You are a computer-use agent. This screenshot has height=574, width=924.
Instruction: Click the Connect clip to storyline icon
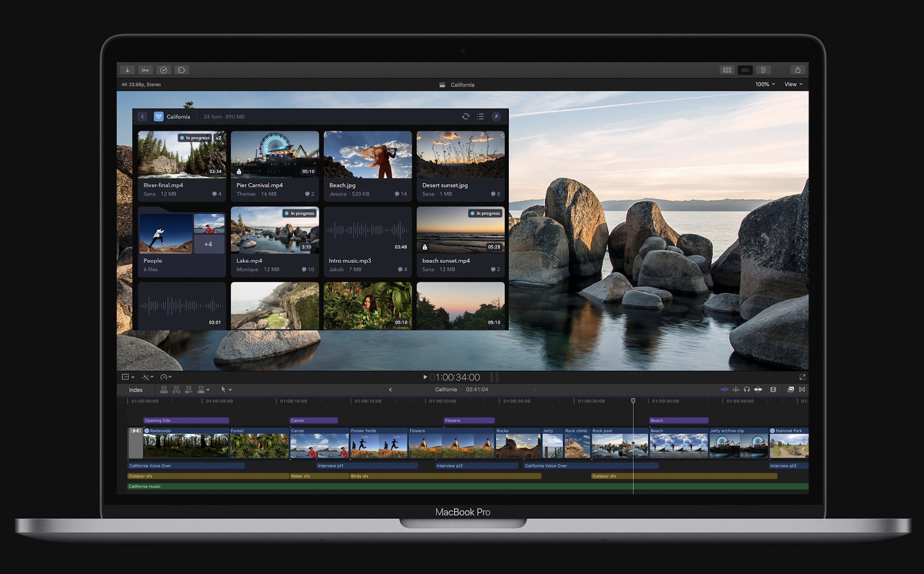click(x=164, y=390)
